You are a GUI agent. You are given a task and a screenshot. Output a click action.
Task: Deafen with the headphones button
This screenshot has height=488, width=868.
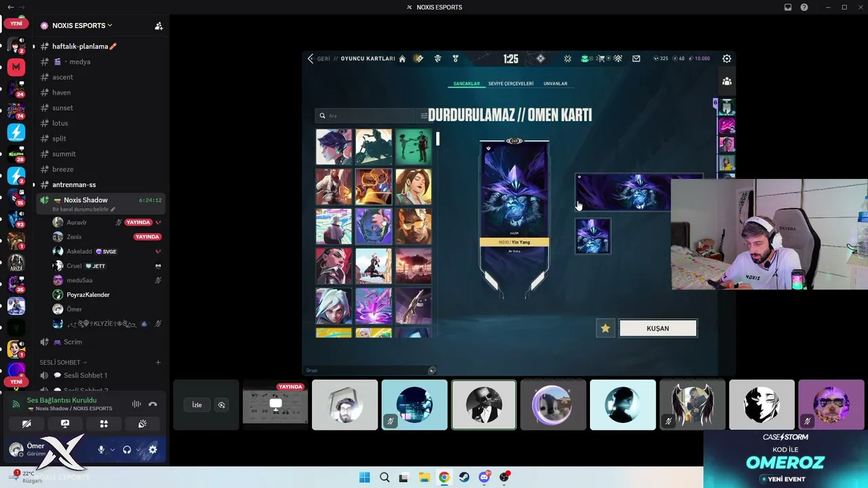pos(127,449)
